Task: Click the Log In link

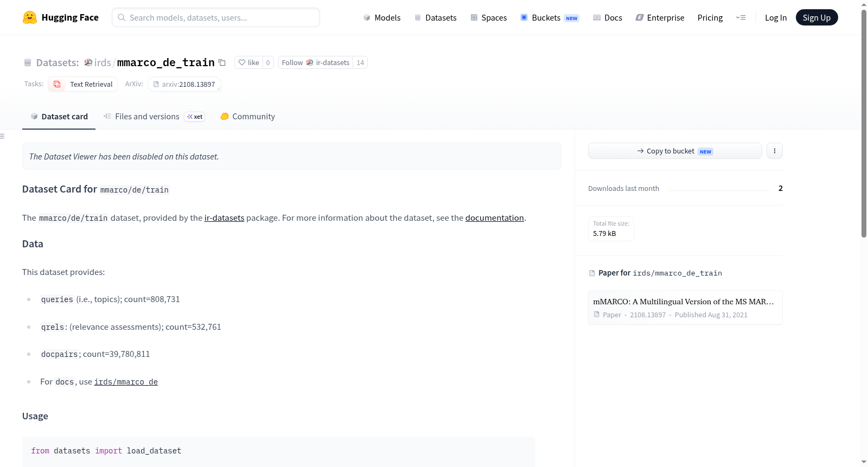Action: [x=776, y=17]
